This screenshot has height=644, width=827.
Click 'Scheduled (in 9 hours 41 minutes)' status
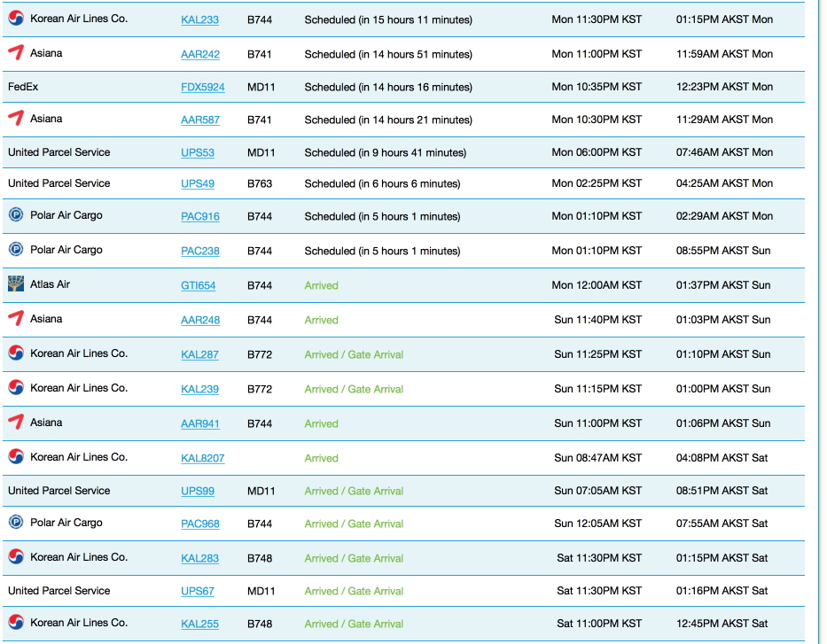point(385,153)
